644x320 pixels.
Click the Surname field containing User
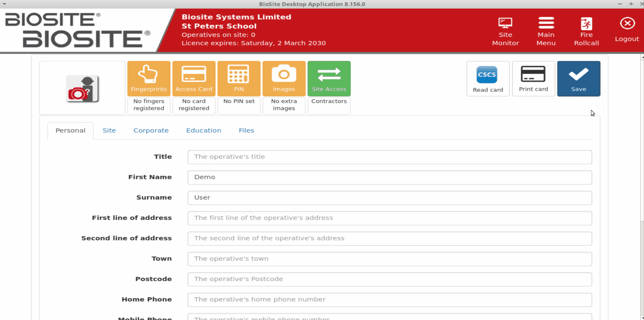click(390, 198)
